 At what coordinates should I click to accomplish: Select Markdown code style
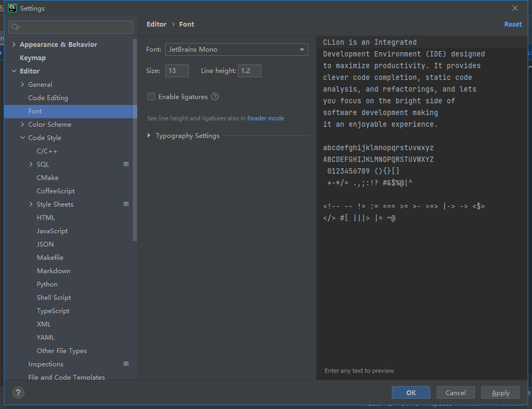click(x=54, y=271)
